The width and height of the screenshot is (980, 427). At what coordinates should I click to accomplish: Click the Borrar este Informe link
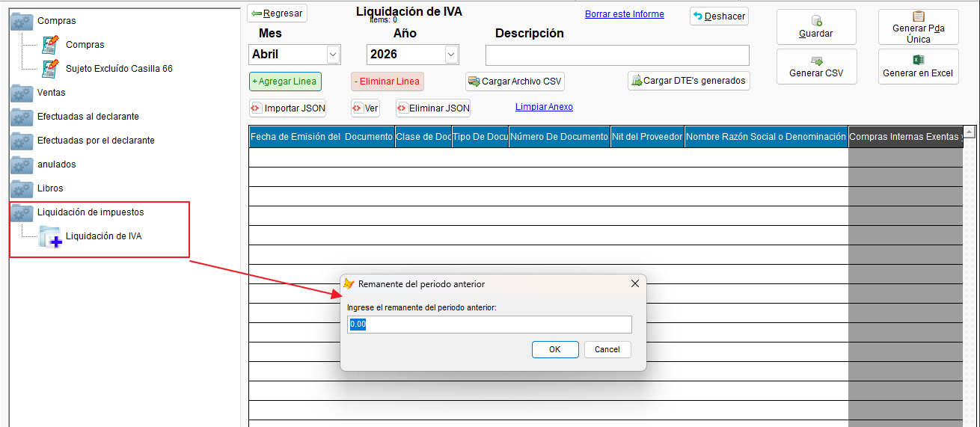click(x=625, y=14)
